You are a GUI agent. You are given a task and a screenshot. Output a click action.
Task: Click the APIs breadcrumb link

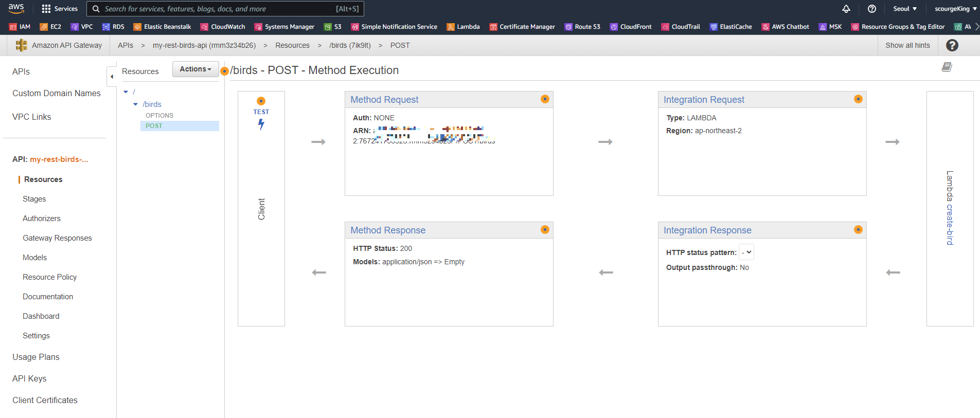tap(126, 45)
